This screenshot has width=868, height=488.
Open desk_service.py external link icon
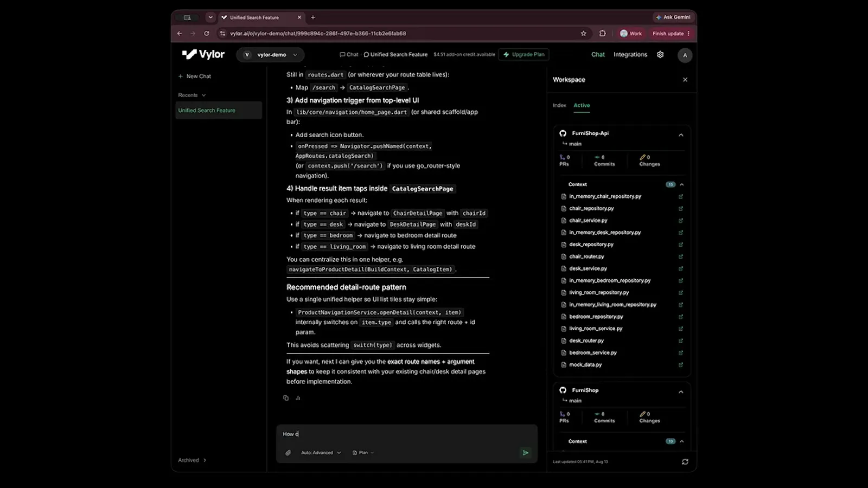681,269
